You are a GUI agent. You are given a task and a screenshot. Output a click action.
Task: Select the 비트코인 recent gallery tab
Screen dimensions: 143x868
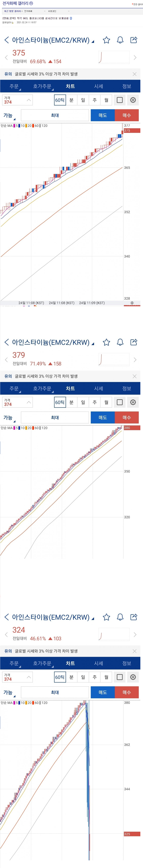point(52,11)
